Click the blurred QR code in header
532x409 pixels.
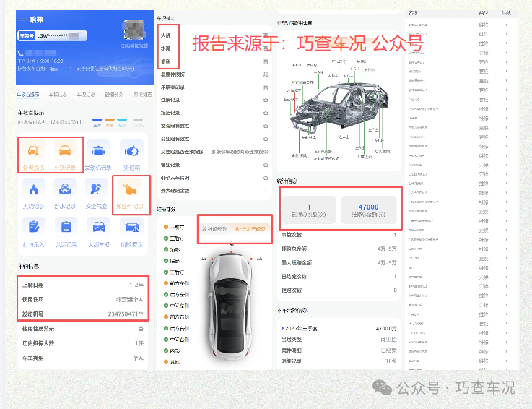pyautogui.click(x=134, y=30)
